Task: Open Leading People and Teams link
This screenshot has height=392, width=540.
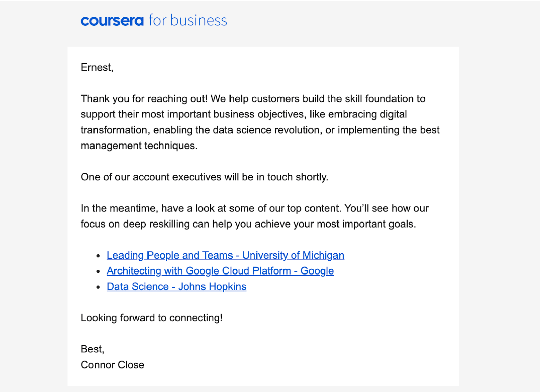Action: pos(225,255)
